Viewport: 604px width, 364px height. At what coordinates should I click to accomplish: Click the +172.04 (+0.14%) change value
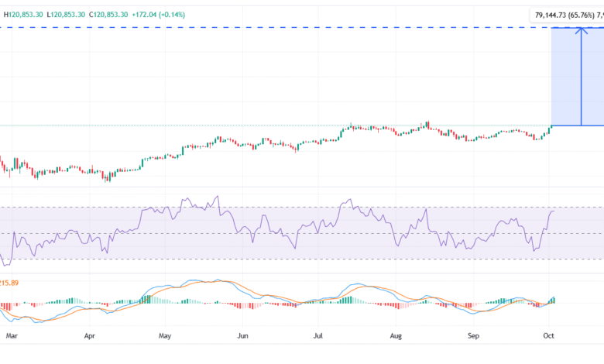pos(160,14)
